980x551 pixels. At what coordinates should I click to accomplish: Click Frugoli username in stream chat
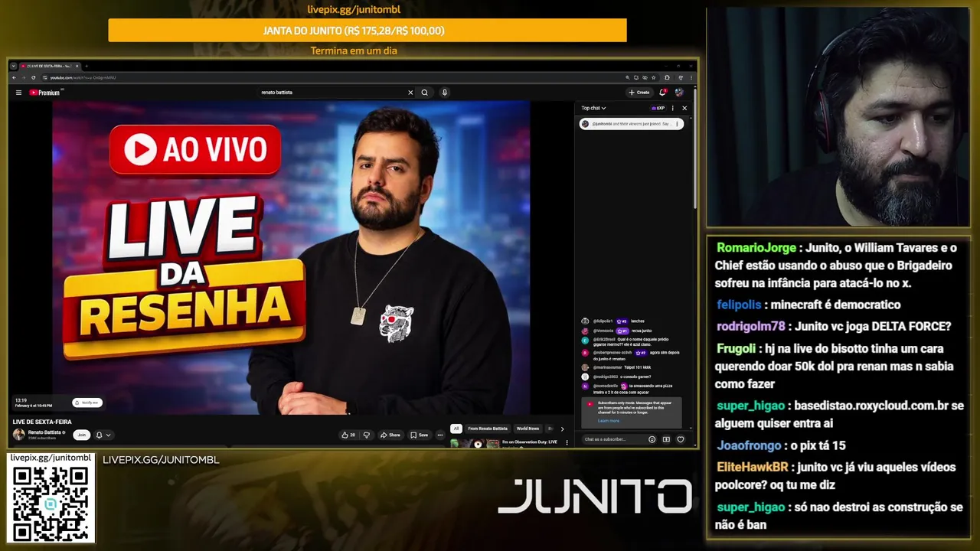[737, 348]
